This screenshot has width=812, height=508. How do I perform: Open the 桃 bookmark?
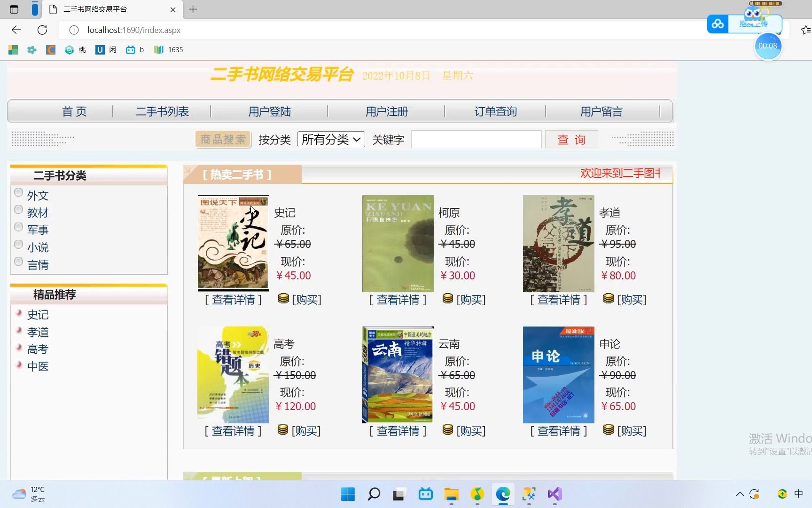(76, 50)
